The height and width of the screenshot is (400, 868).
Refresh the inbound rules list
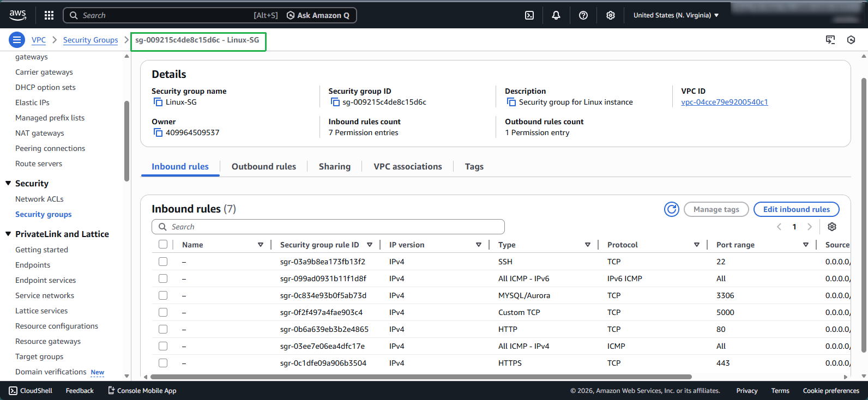pos(672,209)
